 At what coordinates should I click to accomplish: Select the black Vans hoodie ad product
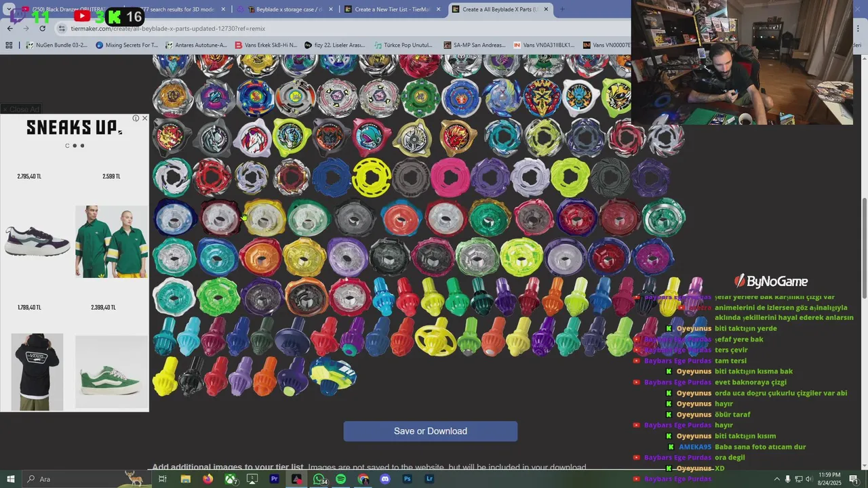click(37, 372)
